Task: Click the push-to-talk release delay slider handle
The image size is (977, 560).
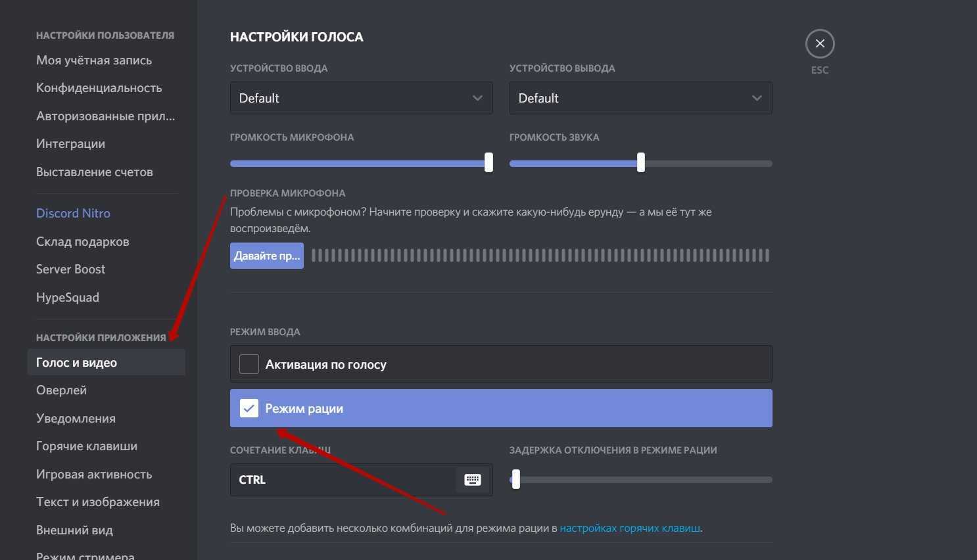Action: (516, 479)
